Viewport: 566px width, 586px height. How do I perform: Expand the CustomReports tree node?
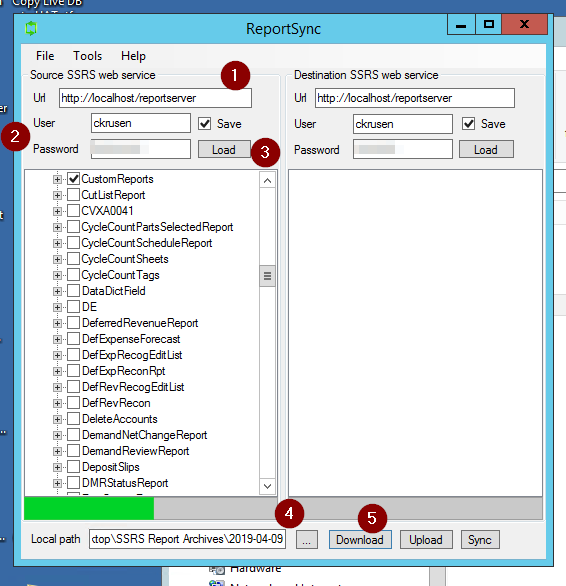coord(57,179)
